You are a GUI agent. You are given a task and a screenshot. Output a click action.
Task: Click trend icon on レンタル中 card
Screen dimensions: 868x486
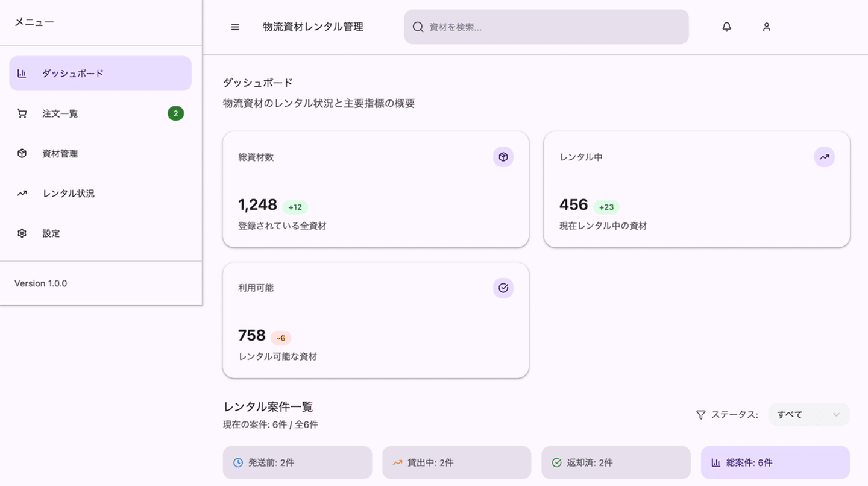coord(824,157)
